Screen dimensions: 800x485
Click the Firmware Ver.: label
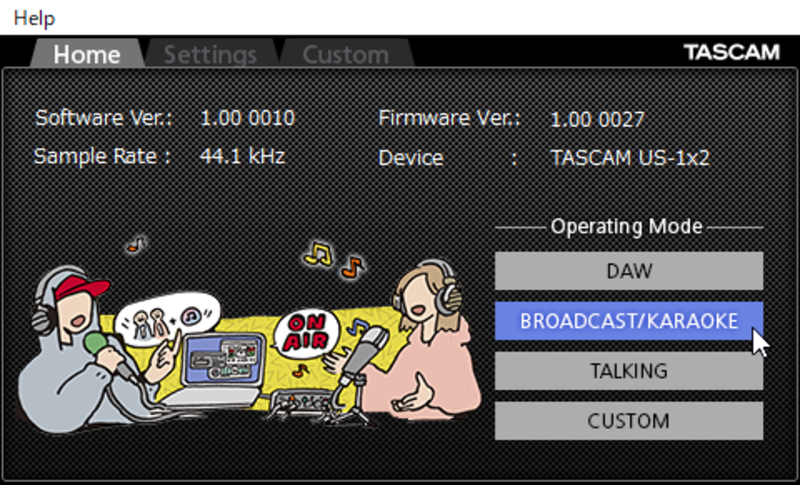tap(449, 118)
